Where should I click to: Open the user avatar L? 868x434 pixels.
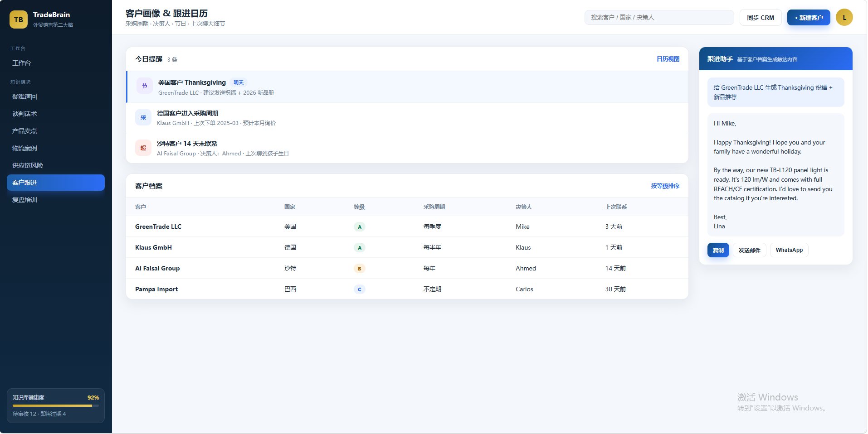click(844, 18)
